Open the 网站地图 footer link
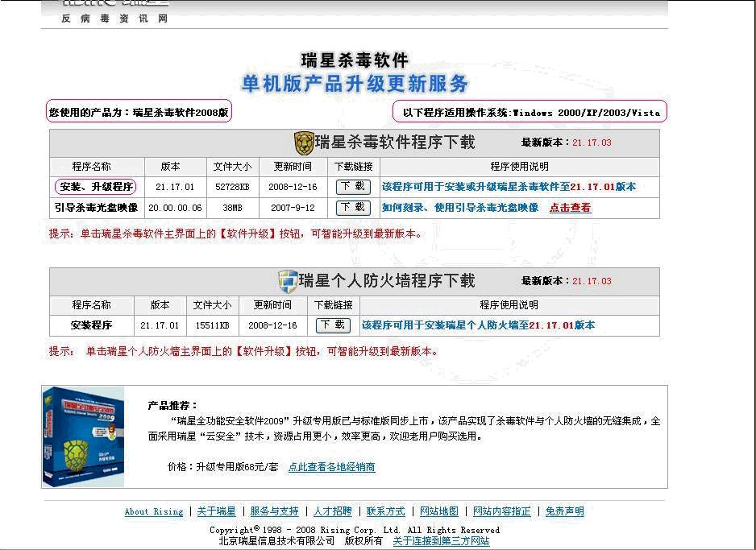The height and width of the screenshot is (550, 756). [x=439, y=511]
